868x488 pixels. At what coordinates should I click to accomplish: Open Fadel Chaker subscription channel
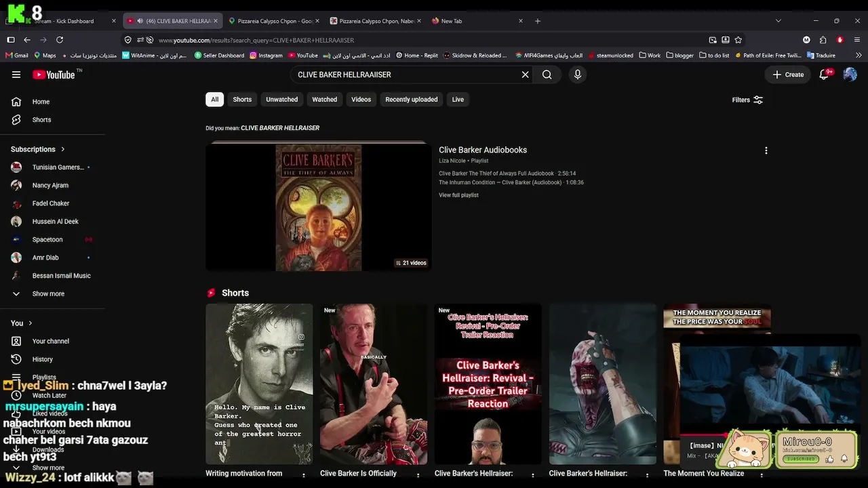pos(52,203)
